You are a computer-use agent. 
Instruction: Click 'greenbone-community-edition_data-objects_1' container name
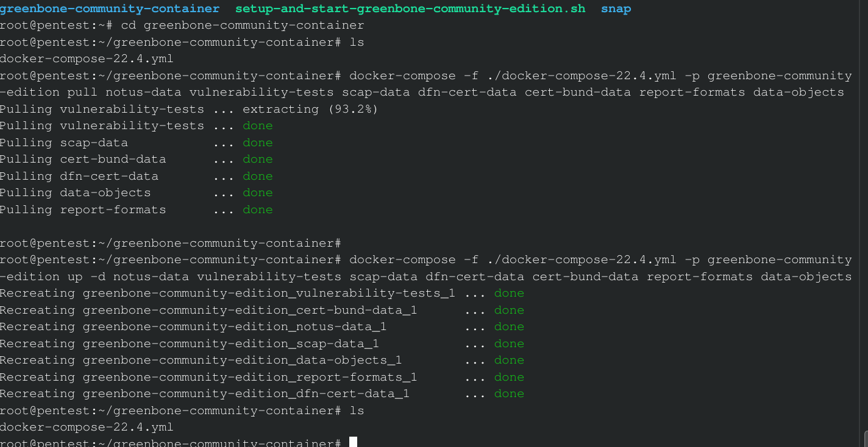click(x=242, y=360)
